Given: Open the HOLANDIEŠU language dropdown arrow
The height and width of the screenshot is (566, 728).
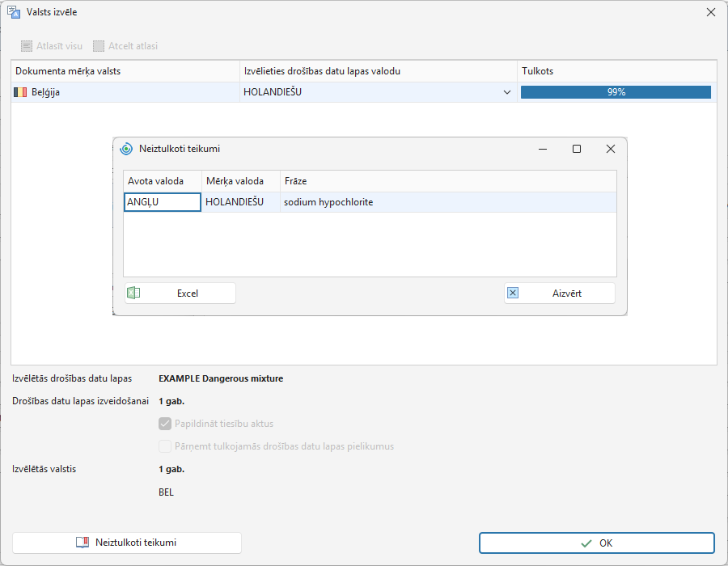Looking at the screenshot, I should (x=507, y=92).
